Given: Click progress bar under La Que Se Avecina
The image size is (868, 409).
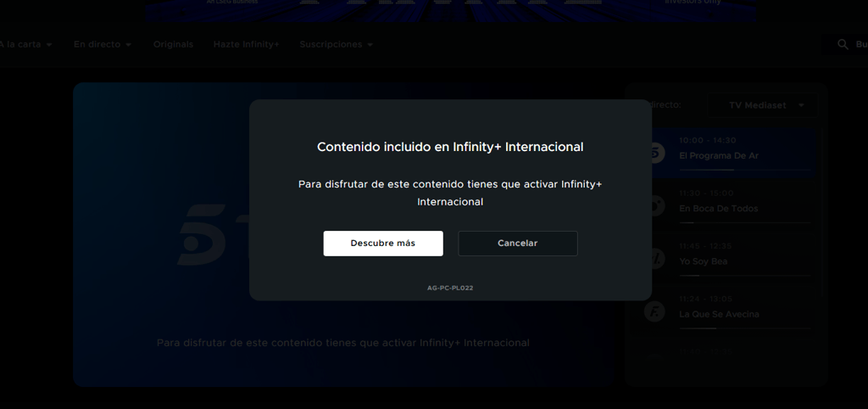Looking at the screenshot, I should click(745, 328).
